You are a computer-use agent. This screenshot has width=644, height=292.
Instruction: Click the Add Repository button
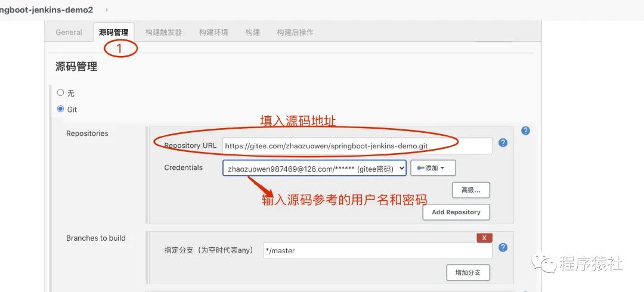[456, 212]
